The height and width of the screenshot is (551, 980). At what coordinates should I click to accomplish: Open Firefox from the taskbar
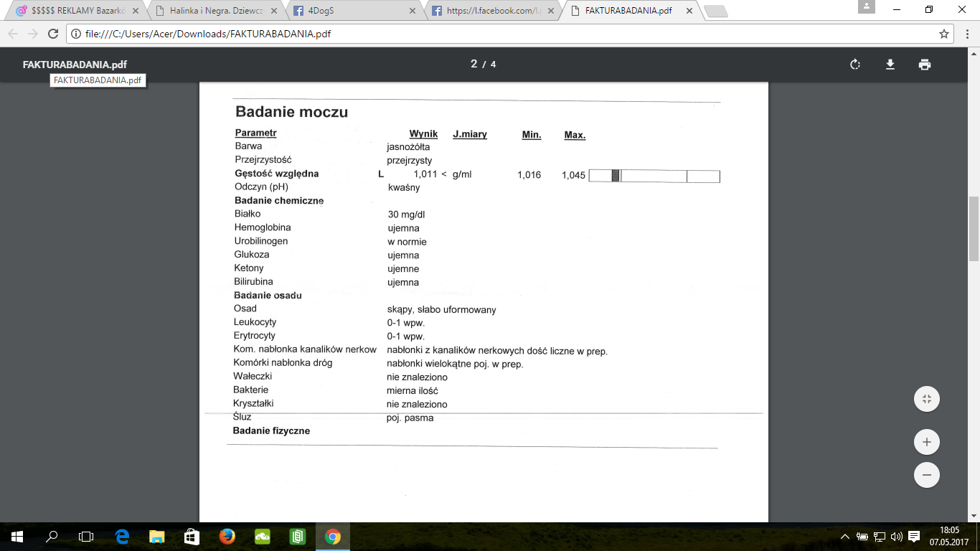227,537
